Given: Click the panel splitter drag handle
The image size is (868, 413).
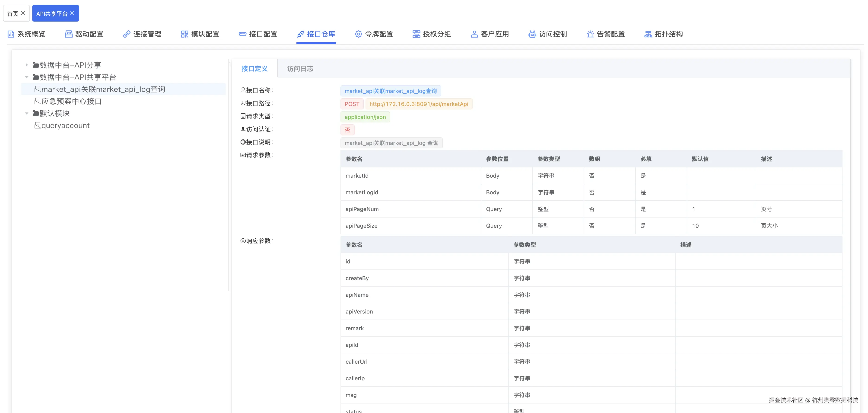Looking at the screenshot, I should [230, 64].
